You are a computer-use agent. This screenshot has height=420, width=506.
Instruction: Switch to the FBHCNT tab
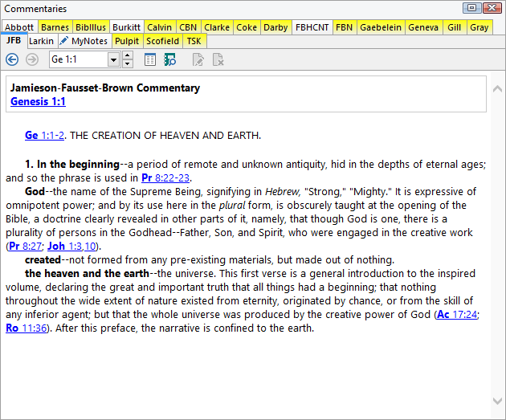312,27
